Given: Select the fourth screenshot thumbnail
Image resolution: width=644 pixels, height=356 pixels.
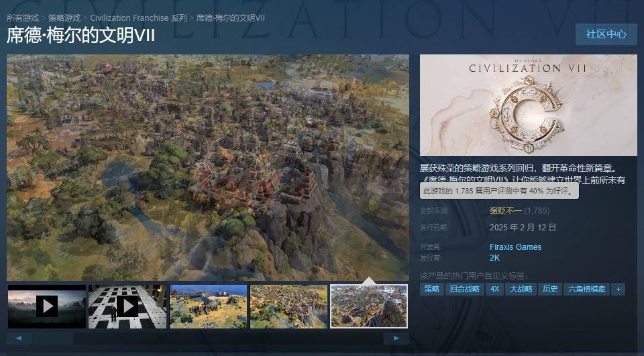Looking at the screenshot, I should (288, 306).
